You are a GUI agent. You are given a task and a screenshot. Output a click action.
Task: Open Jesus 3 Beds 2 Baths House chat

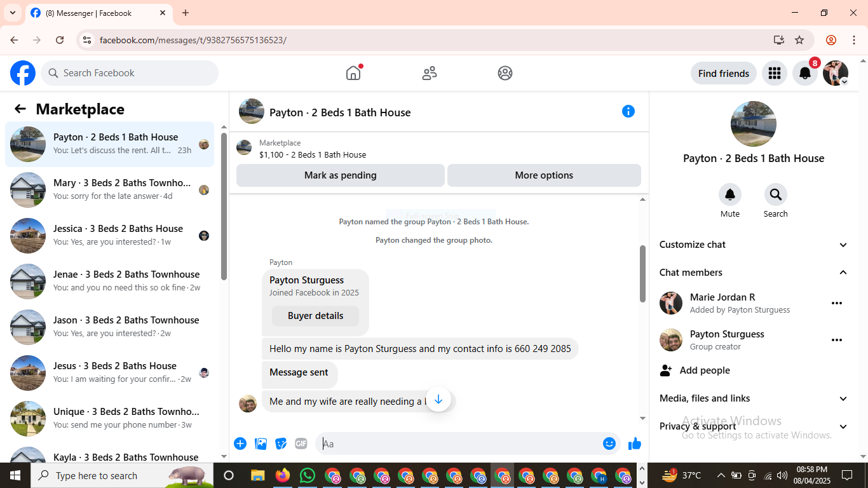[x=110, y=373]
